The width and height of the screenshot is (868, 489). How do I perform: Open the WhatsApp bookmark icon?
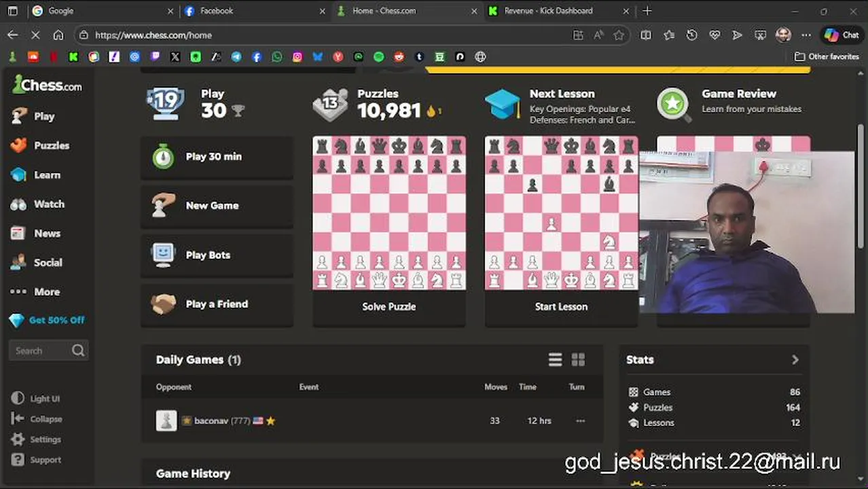coord(277,57)
